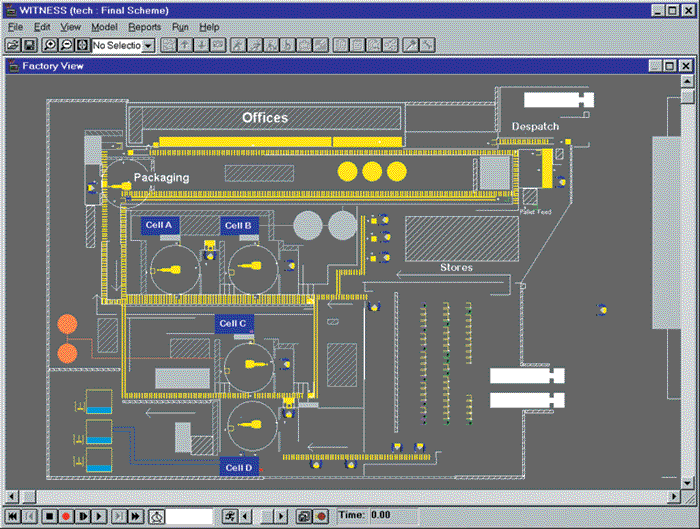Viewport: 700px width, 529px height.
Task: Click the clock run-until icon
Action: point(157,516)
